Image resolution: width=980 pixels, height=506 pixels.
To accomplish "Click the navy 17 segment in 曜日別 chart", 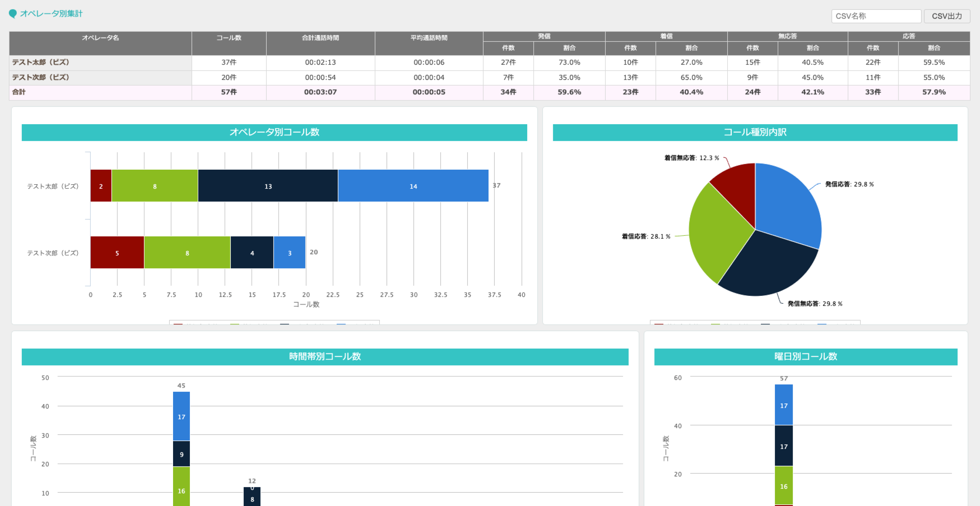I will tap(784, 446).
